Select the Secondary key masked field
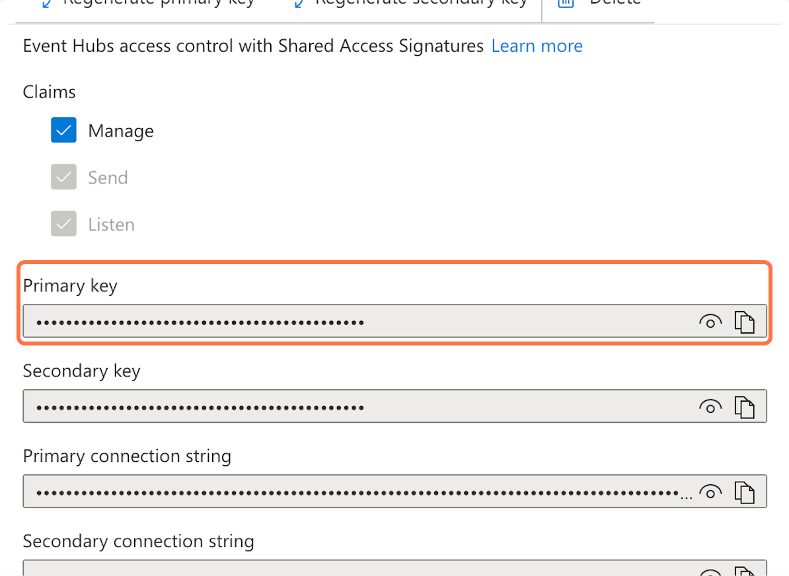Viewport: 789px width, 576px height. point(360,407)
